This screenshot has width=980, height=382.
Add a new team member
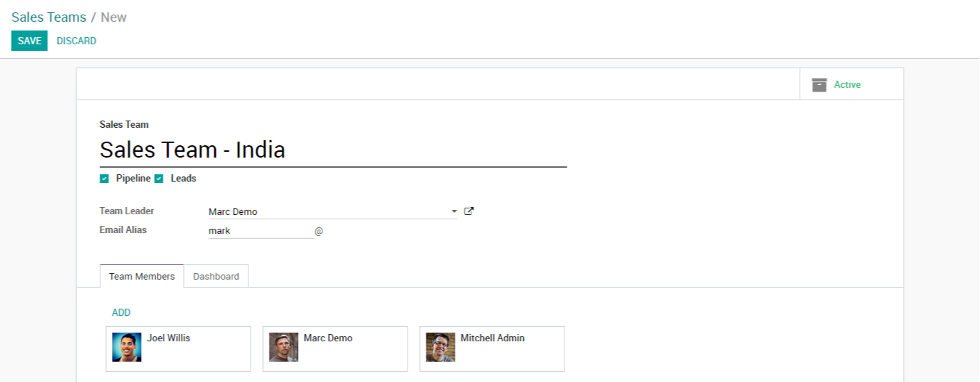121,312
